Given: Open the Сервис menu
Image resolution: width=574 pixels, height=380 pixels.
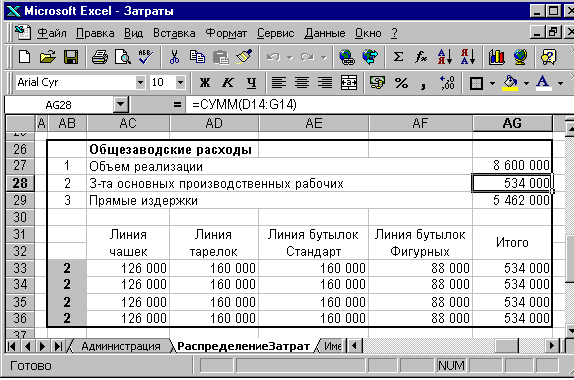Looking at the screenshot, I should coord(275,33).
